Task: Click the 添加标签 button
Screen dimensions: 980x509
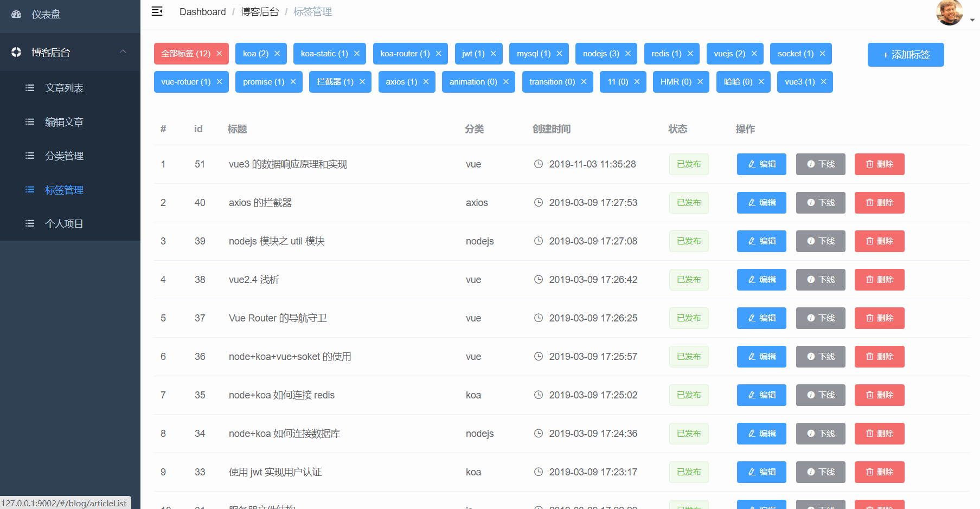Action: coord(906,55)
